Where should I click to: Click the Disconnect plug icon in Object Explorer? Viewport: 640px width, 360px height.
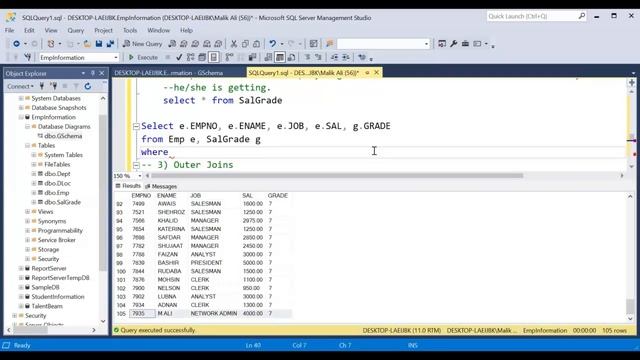53,86
